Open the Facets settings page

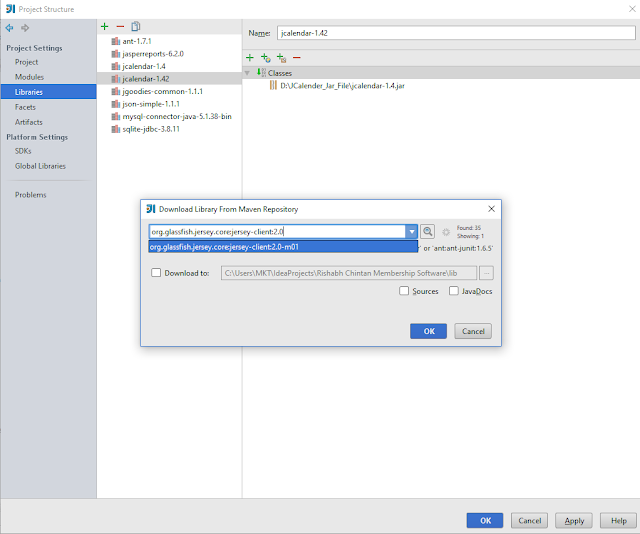[x=25, y=107]
